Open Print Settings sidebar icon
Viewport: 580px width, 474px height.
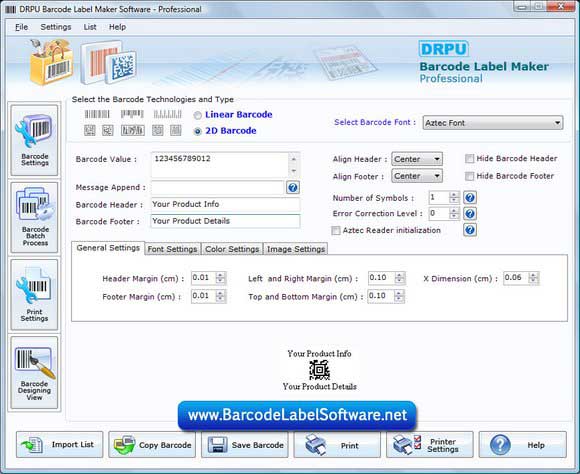34,295
